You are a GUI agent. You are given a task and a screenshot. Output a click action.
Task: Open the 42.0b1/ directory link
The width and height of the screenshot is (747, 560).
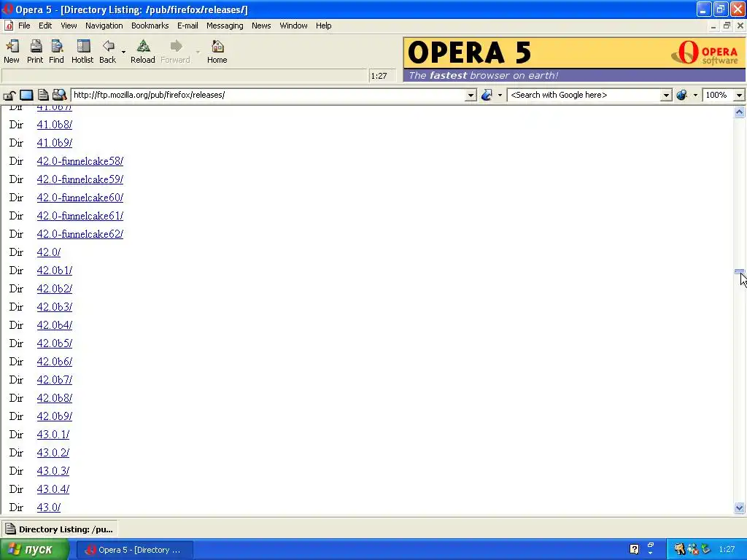point(55,271)
